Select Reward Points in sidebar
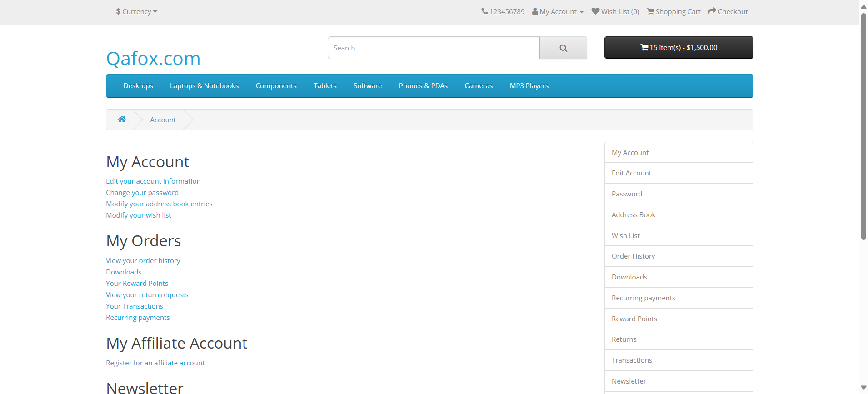The height and width of the screenshot is (394, 868). tap(678, 319)
